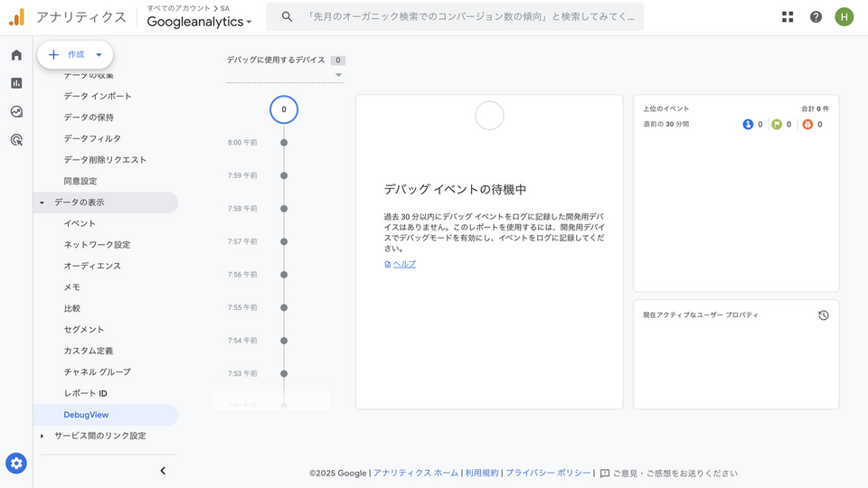Click the user properties history icon
Viewport: 868px width, 488px height.
[823, 315]
